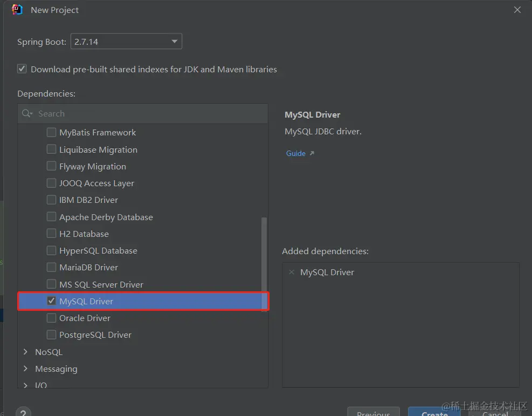Image resolution: width=532 pixels, height=416 pixels.
Task: Select the H2 Database label text
Action: point(84,234)
